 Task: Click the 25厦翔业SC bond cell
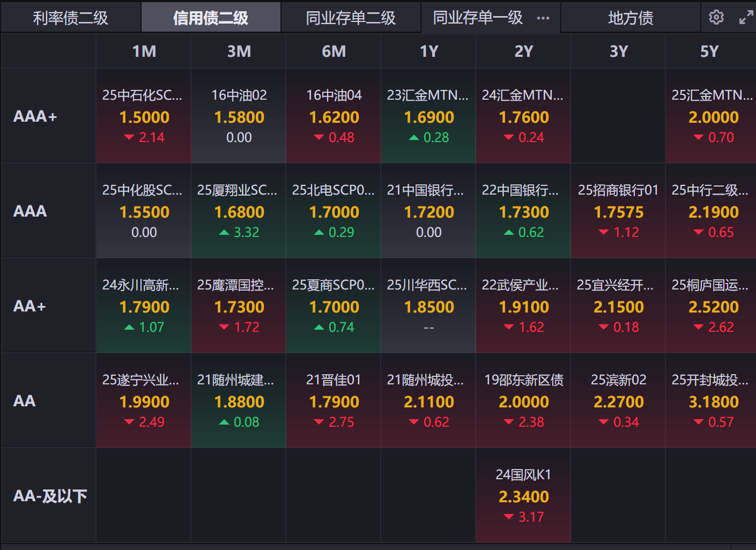pos(239,211)
